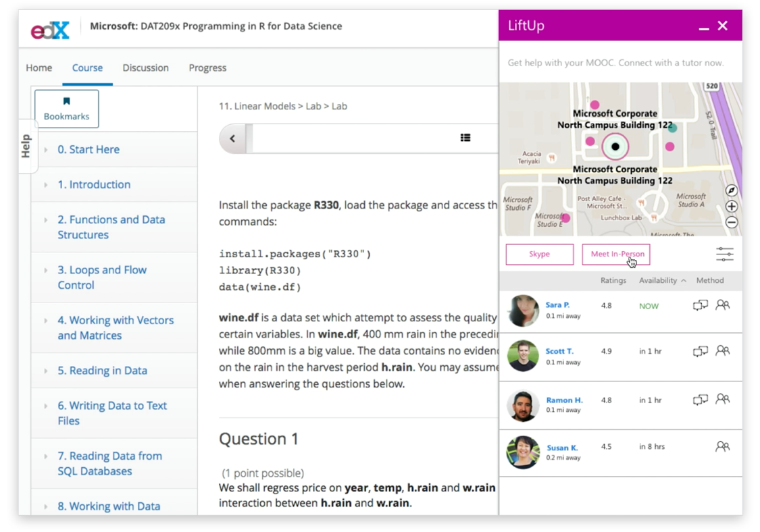760x532 pixels.
Task: Click Sara P.'s video chat icon
Action: (701, 305)
